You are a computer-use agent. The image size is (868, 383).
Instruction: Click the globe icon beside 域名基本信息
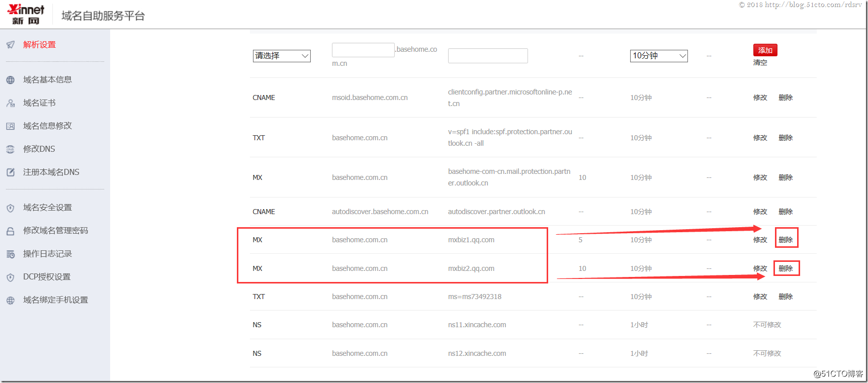[x=11, y=80]
